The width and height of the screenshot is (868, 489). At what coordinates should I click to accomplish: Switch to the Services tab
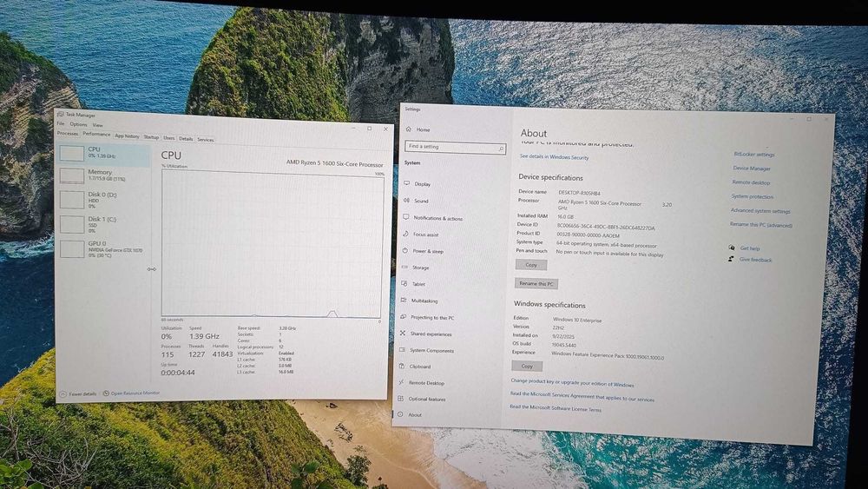tap(206, 140)
